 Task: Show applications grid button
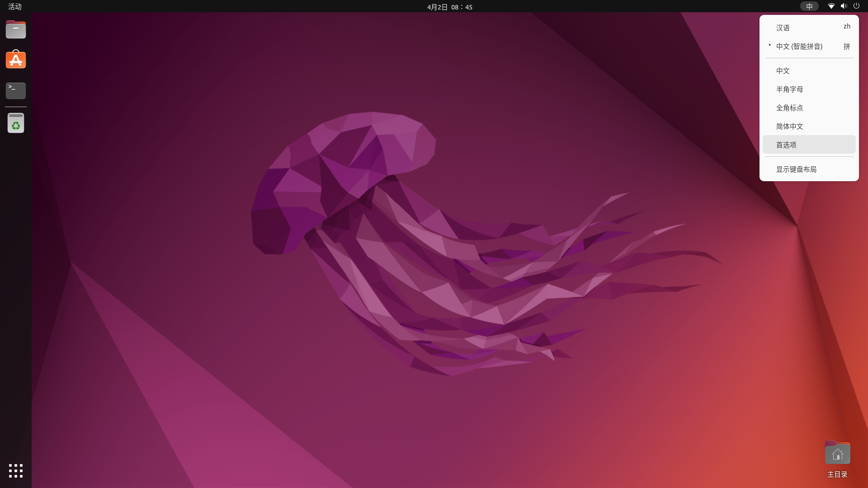[16, 470]
